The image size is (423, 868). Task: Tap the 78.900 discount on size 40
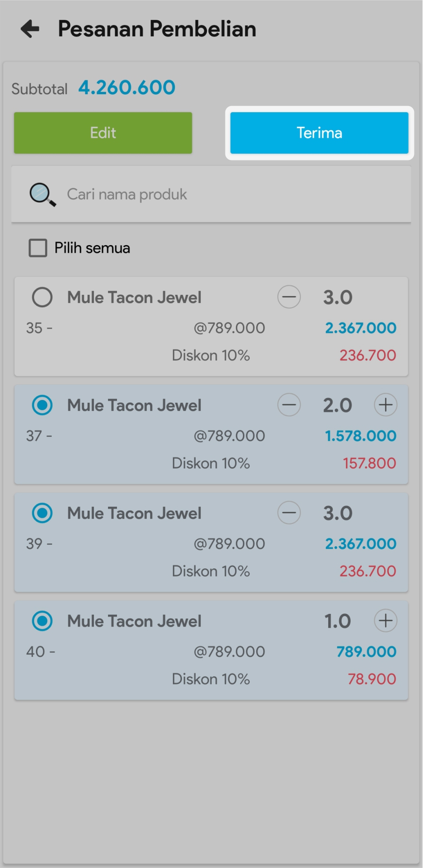coord(372,679)
